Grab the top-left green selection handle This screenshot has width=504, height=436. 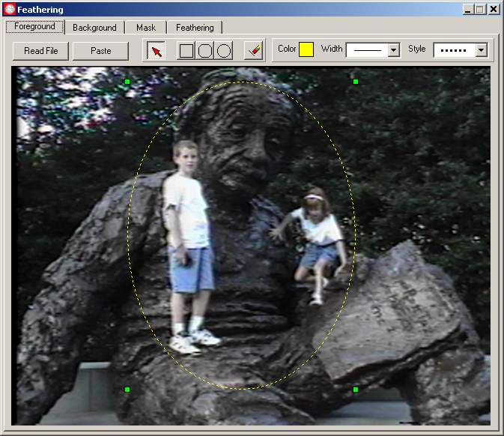click(x=127, y=81)
